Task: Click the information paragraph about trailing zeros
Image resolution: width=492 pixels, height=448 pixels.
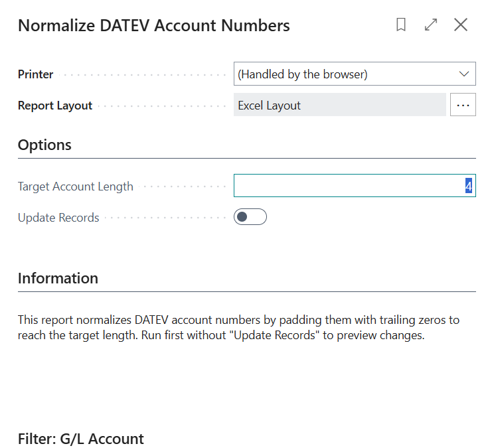Action: pos(238,327)
